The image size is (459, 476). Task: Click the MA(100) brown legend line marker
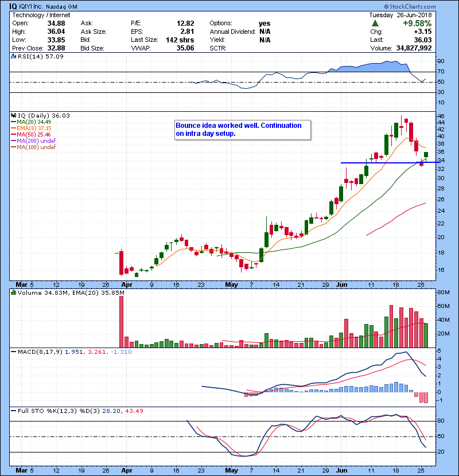tap(14, 147)
